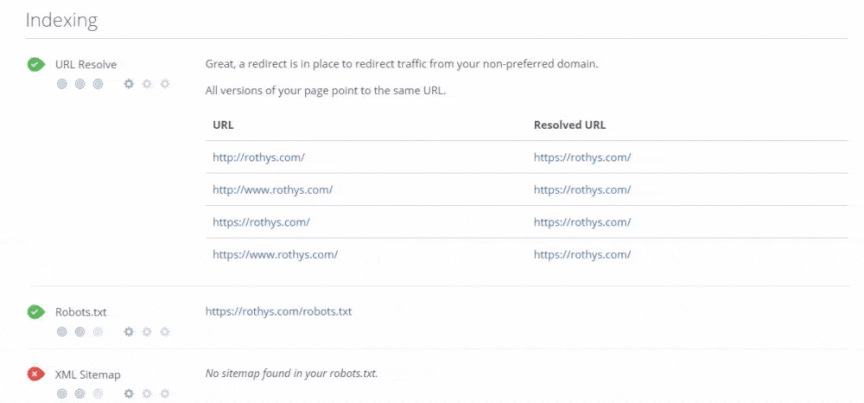The width and height of the screenshot is (864, 403).
Task: Click red error icon beside XML Sitemap
Action: (x=36, y=374)
